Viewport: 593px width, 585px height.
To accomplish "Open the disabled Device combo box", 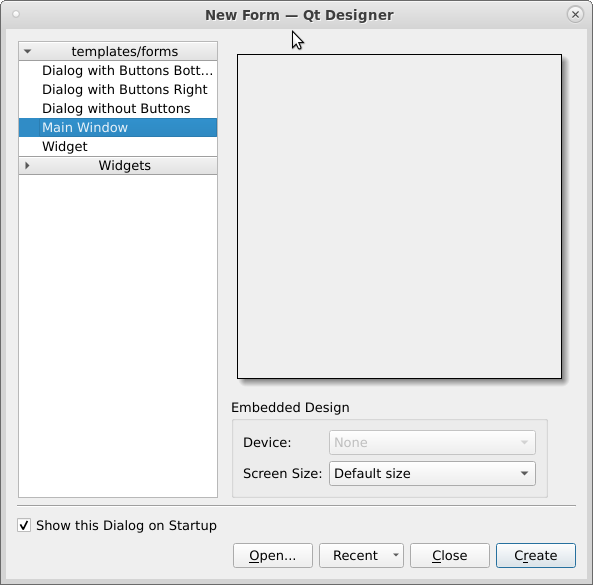I will tap(432, 442).
